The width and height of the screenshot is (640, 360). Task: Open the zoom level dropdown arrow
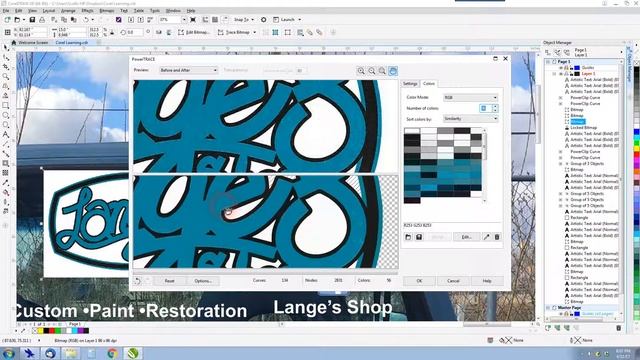184,20
